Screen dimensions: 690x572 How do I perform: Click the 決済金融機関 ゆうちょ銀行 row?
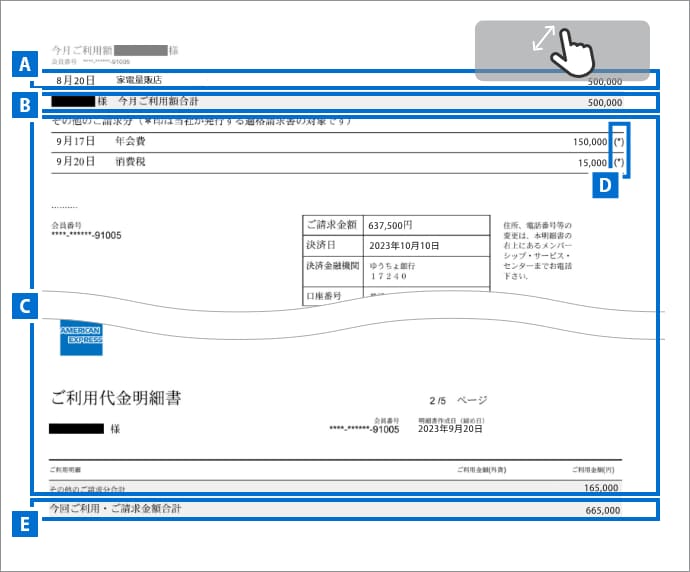[395, 271]
